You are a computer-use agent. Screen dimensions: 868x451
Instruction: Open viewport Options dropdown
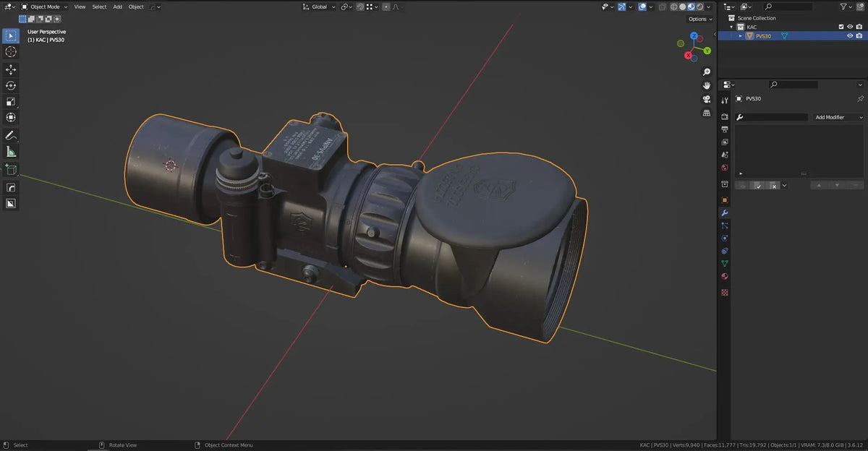699,19
